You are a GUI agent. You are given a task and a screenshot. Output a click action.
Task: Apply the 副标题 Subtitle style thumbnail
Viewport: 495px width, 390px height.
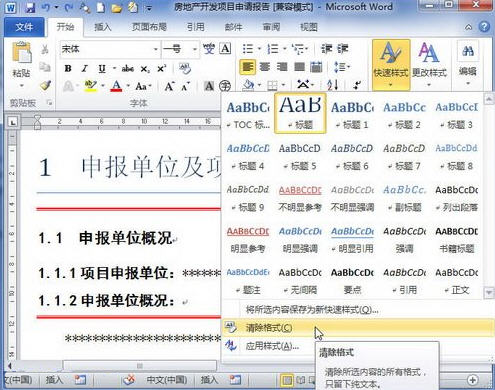pyautogui.click(x=404, y=198)
